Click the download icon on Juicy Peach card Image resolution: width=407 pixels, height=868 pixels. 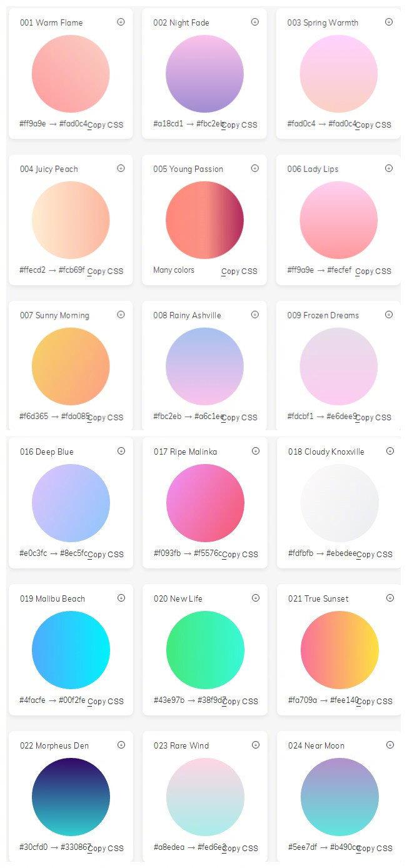tap(121, 168)
